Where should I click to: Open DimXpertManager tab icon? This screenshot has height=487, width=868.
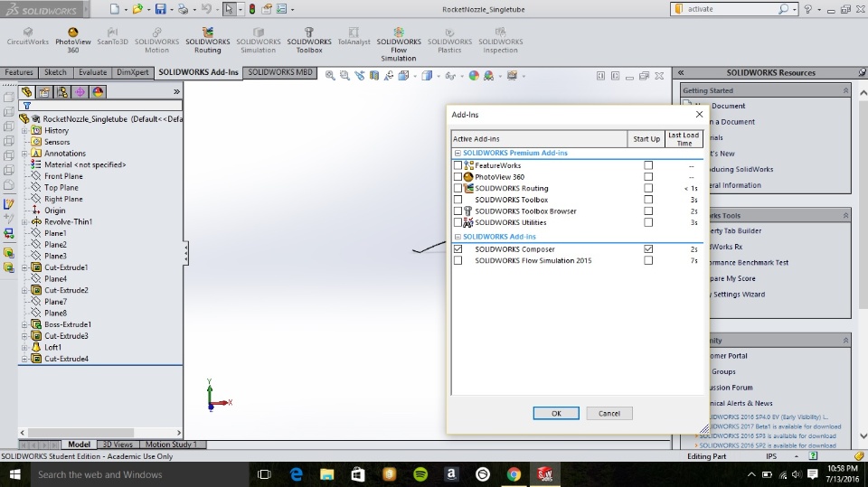pyautogui.click(x=80, y=92)
